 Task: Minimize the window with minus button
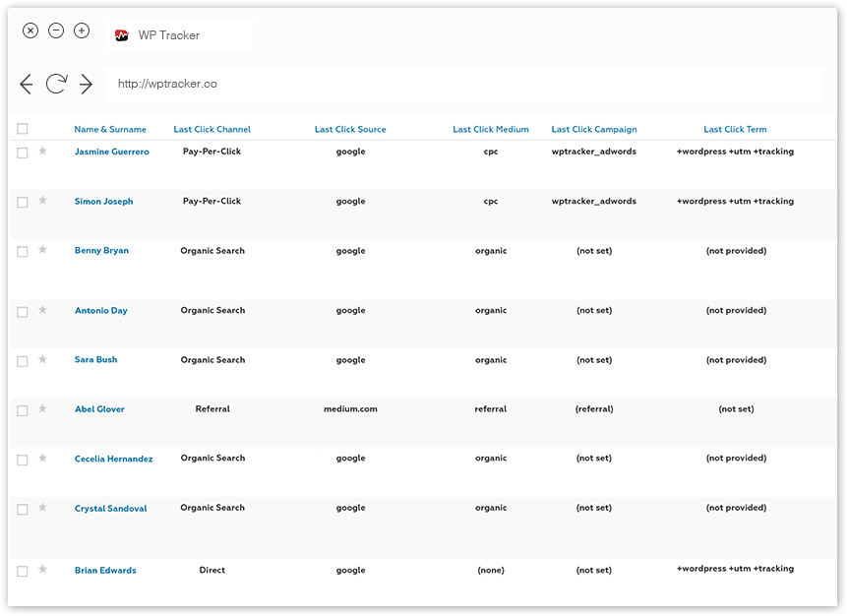tap(56, 31)
